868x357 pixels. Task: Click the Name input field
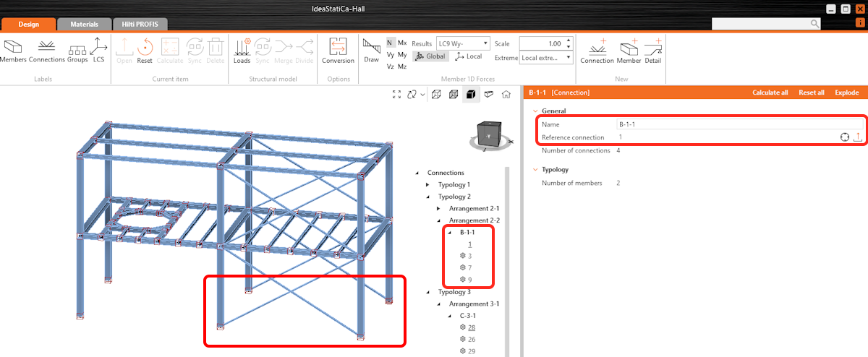click(x=738, y=124)
